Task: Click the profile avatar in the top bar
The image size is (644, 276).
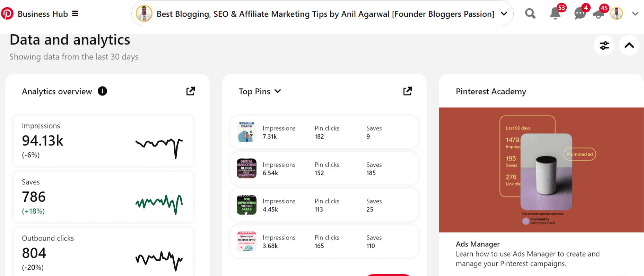Action: pyautogui.click(x=617, y=14)
